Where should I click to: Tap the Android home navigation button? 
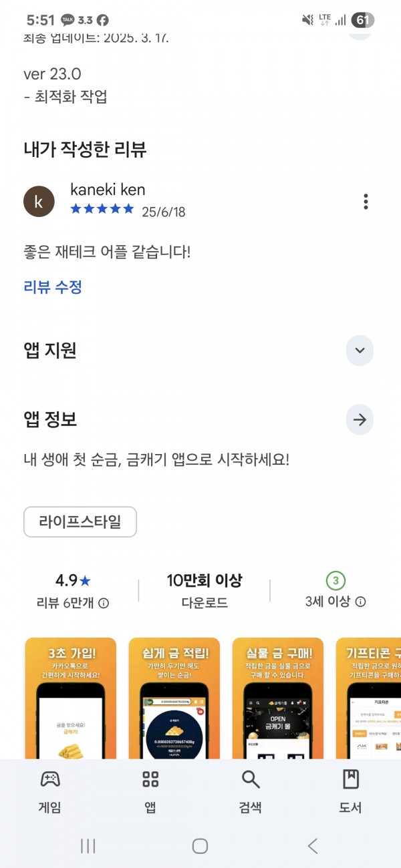[200, 846]
